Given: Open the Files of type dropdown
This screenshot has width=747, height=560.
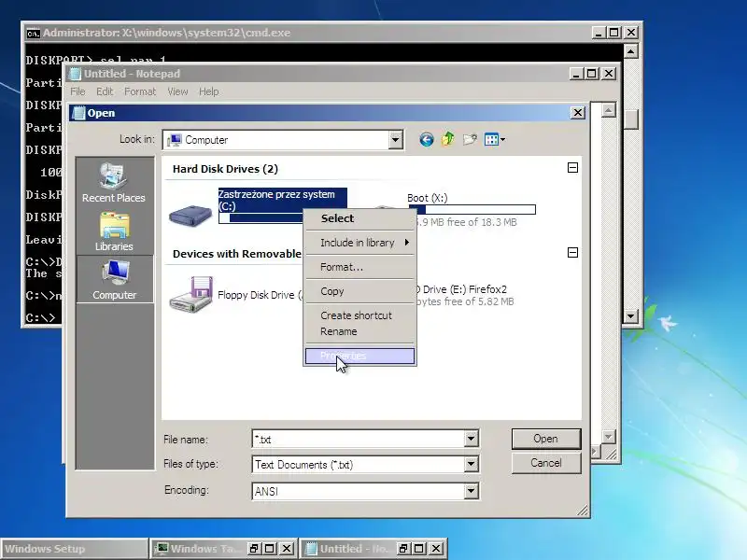Looking at the screenshot, I should click(x=471, y=464).
